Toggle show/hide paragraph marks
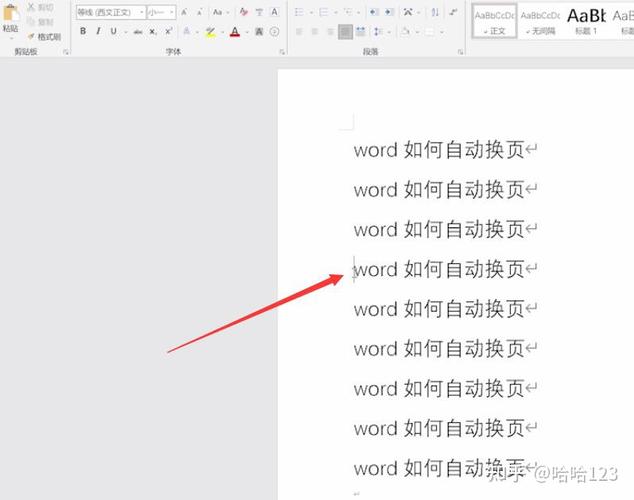The width and height of the screenshot is (634, 500). [454, 12]
